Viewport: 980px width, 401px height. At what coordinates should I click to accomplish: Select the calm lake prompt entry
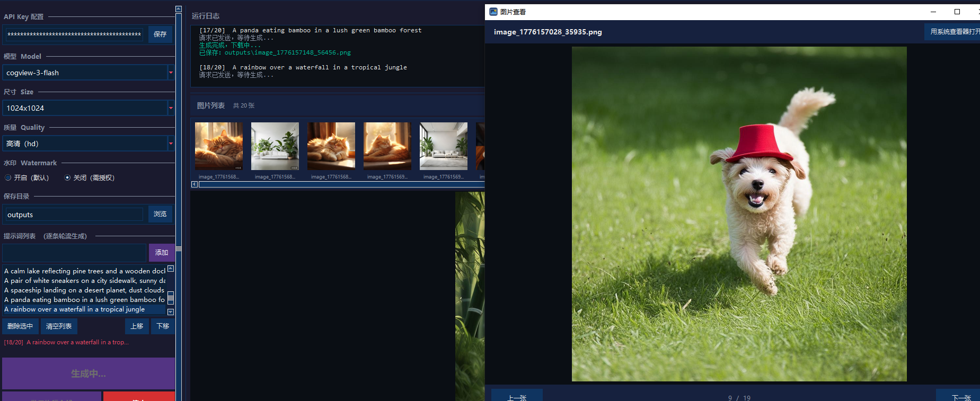pos(85,271)
